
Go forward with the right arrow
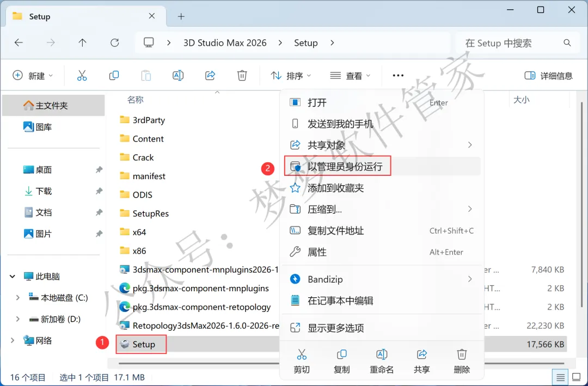pyautogui.click(x=50, y=43)
